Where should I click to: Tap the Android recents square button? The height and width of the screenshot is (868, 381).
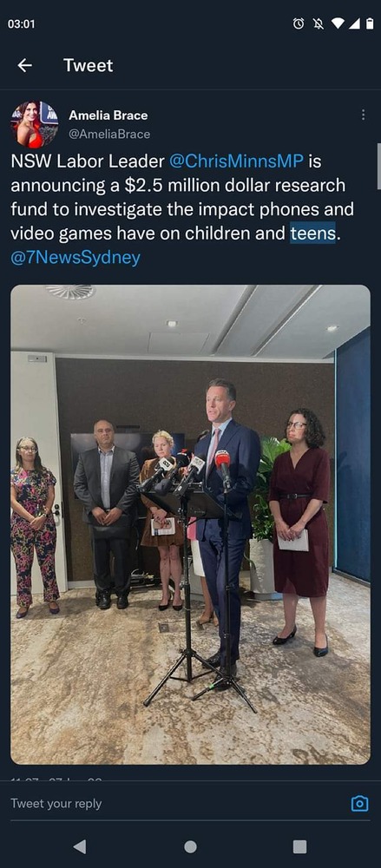(299, 846)
